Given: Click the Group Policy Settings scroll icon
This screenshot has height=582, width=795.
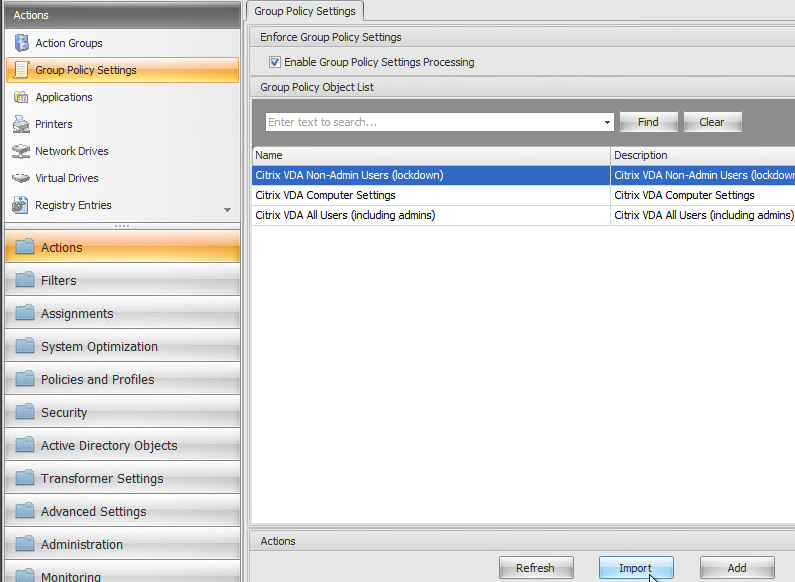Looking at the screenshot, I should (x=21, y=70).
